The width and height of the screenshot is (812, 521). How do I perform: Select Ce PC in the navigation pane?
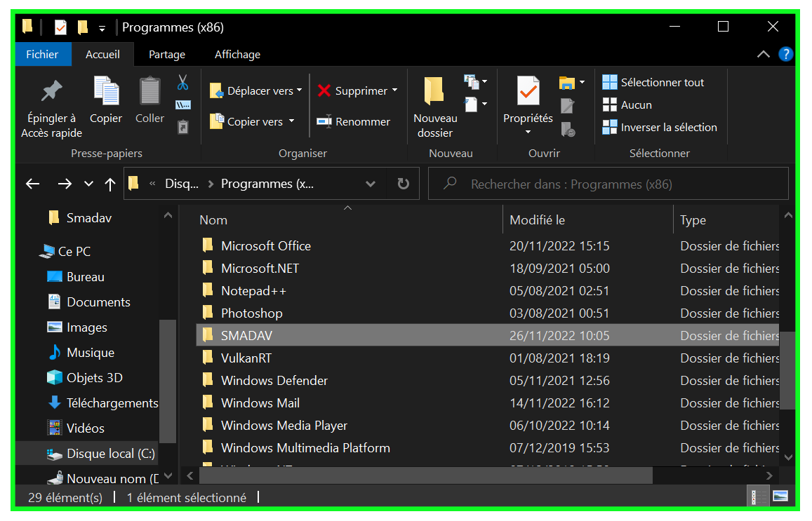click(x=66, y=252)
